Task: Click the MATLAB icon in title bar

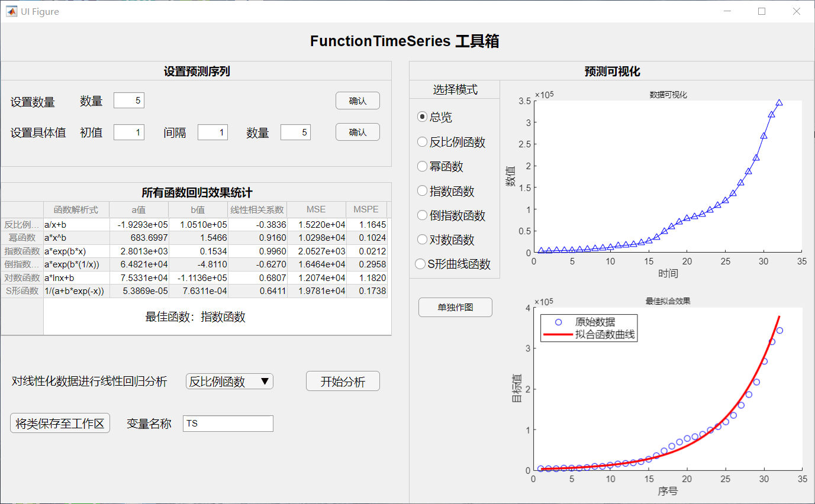Action: pyautogui.click(x=11, y=11)
